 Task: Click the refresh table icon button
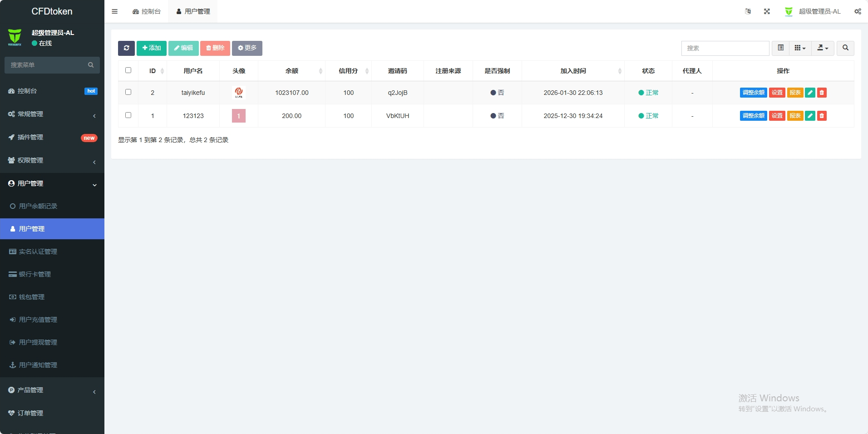(126, 48)
